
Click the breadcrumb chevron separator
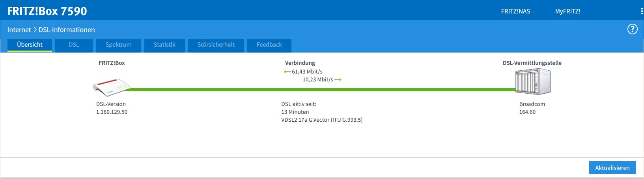pos(35,30)
